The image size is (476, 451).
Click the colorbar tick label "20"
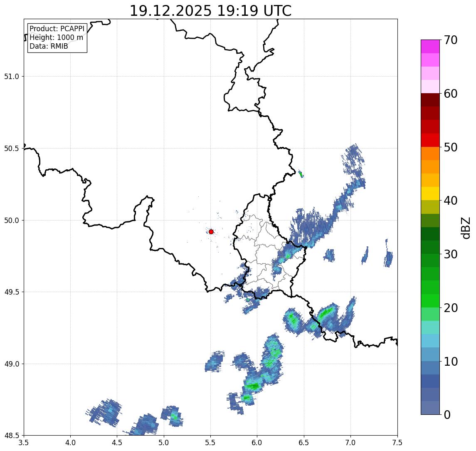(450, 308)
